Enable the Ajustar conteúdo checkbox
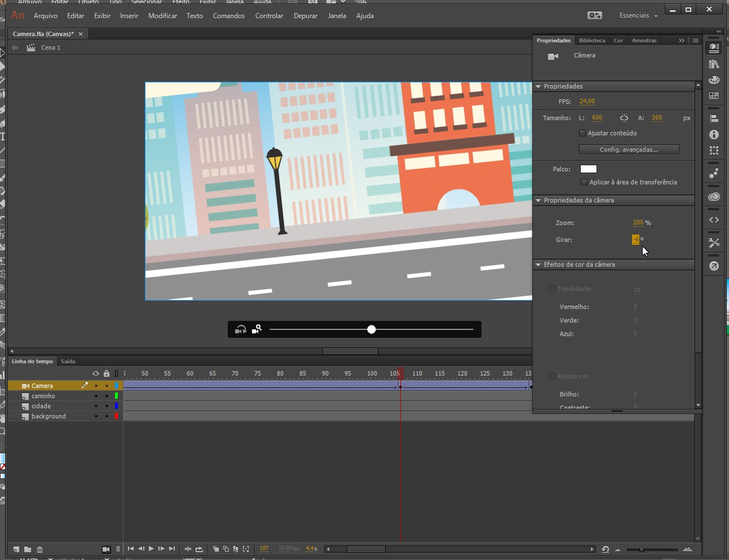729x560 pixels. pos(582,133)
